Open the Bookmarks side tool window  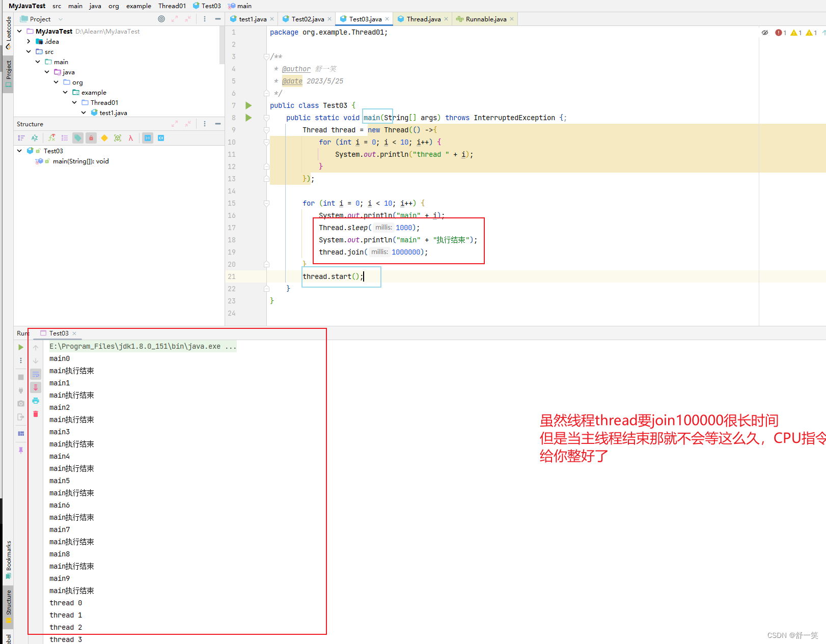pos(8,560)
